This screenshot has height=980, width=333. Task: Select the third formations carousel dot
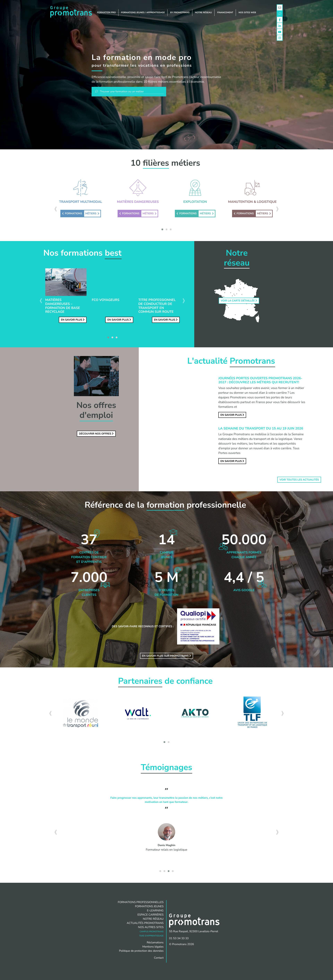point(117,337)
